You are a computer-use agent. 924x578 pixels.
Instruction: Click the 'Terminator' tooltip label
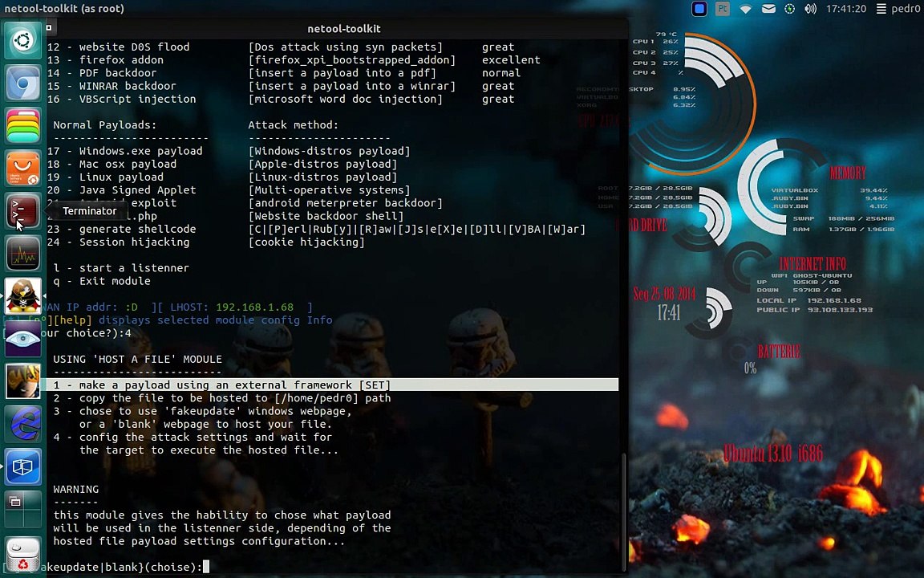pos(90,210)
